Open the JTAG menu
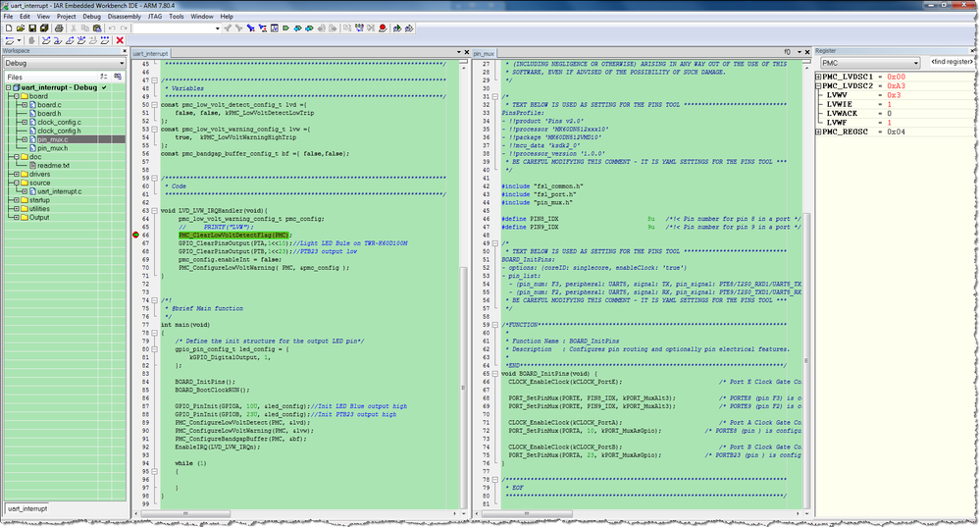The height and width of the screenshot is (527, 980). pyautogui.click(x=154, y=17)
